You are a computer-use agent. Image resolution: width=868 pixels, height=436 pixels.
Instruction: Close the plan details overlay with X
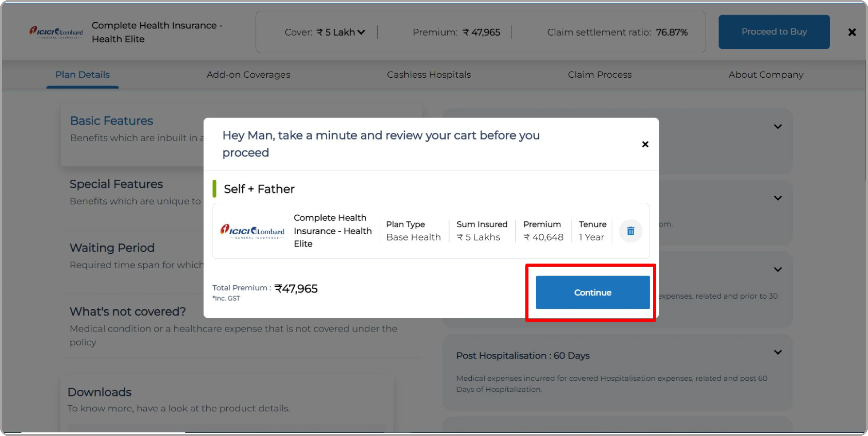click(x=852, y=32)
